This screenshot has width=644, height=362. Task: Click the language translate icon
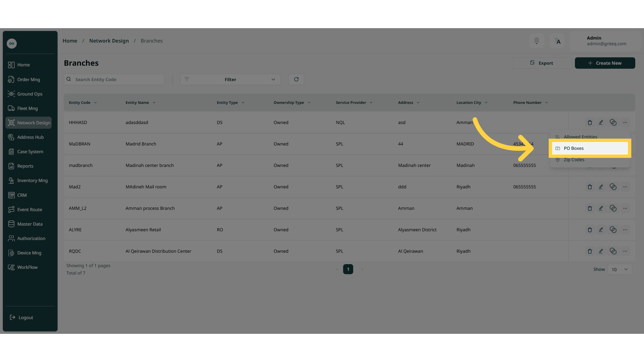pos(557,41)
